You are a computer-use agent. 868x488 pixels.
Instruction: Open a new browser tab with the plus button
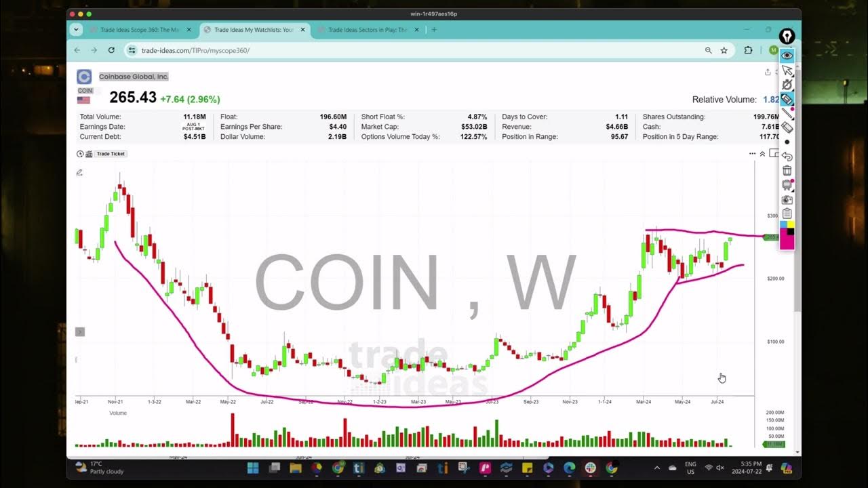tap(434, 30)
